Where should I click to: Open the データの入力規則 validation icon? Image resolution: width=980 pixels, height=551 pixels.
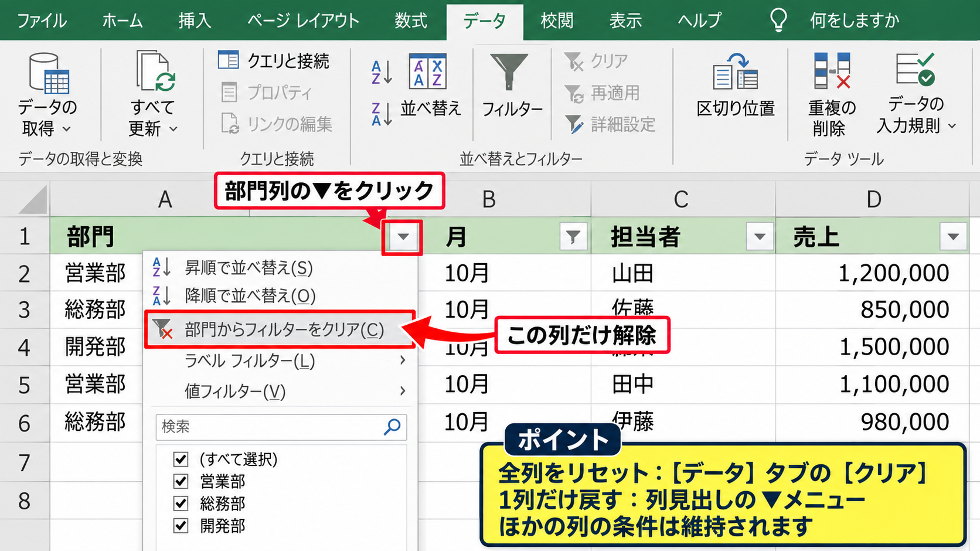pyautogui.click(x=916, y=69)
